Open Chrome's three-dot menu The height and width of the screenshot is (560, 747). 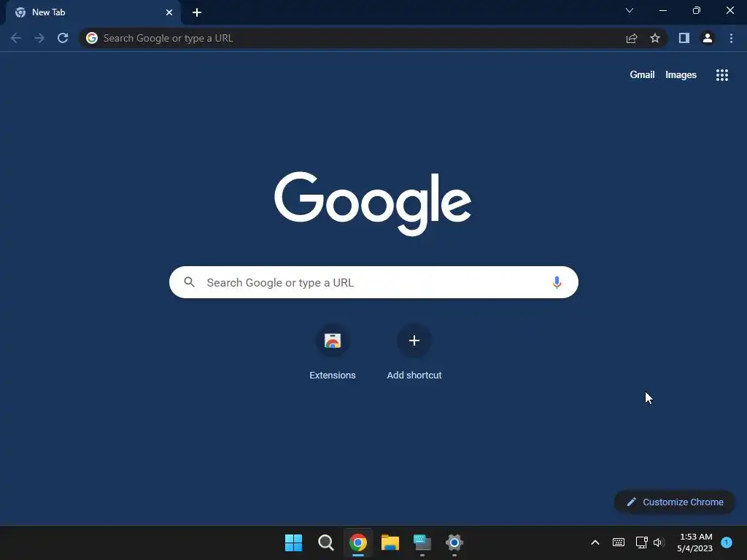[731, 38]
